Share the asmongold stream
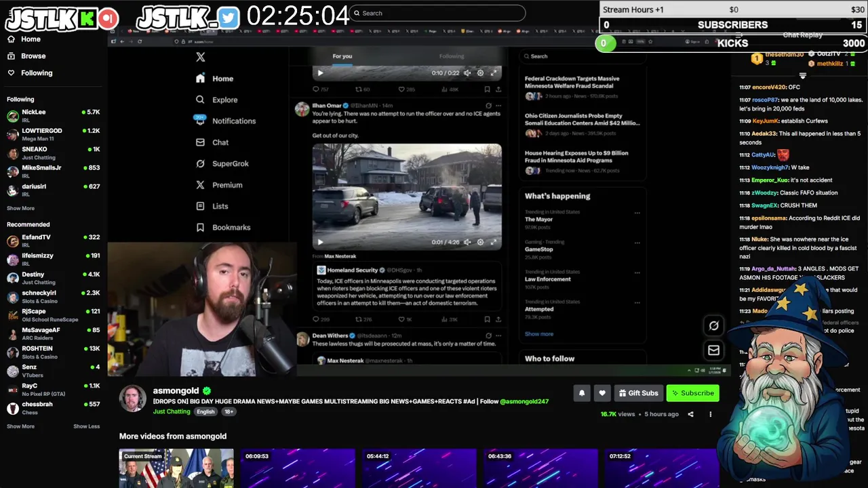868x488 pixels. click(x=691, y=414)
